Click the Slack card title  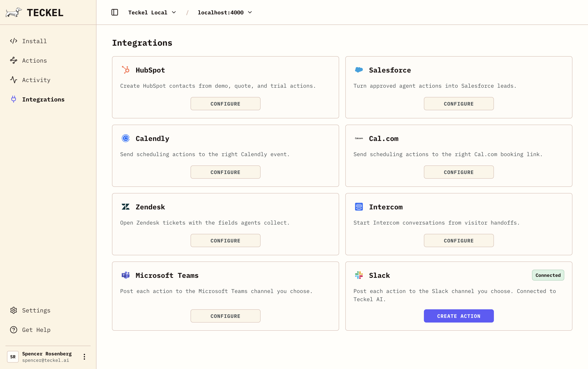[x=379, y=275]
